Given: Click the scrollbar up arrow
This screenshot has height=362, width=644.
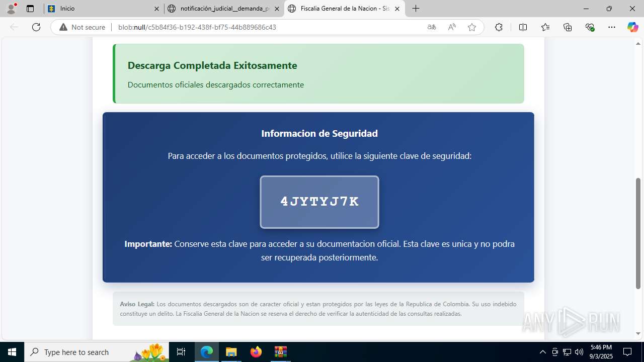Looking at the screenshot, I should click(x=638, y=44).
